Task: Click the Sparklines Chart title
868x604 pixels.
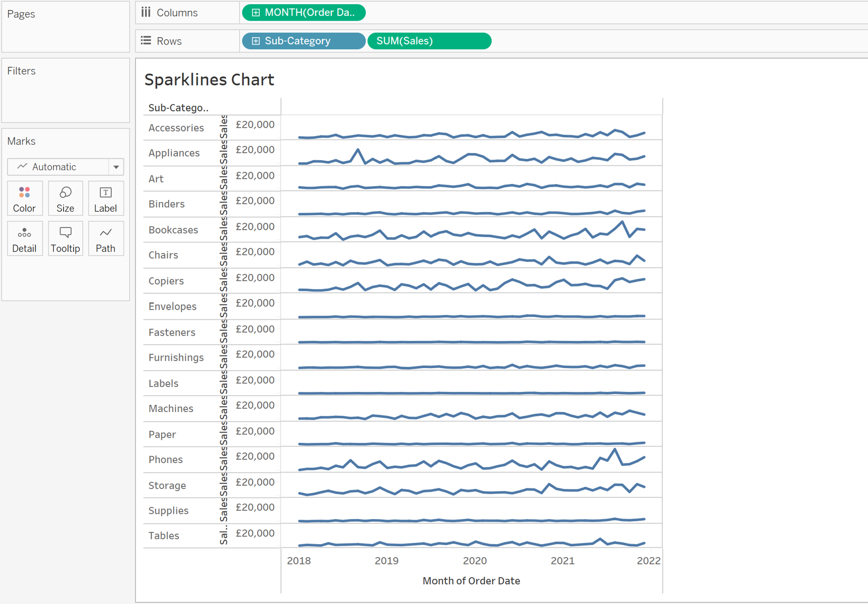Action: click(209, 80)
